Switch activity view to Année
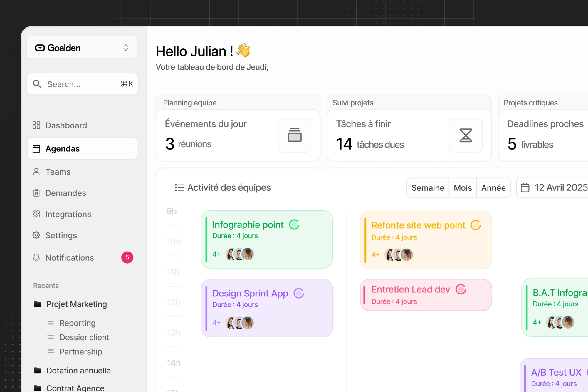This screenshot has width=588, height=392. coord(493,188)
